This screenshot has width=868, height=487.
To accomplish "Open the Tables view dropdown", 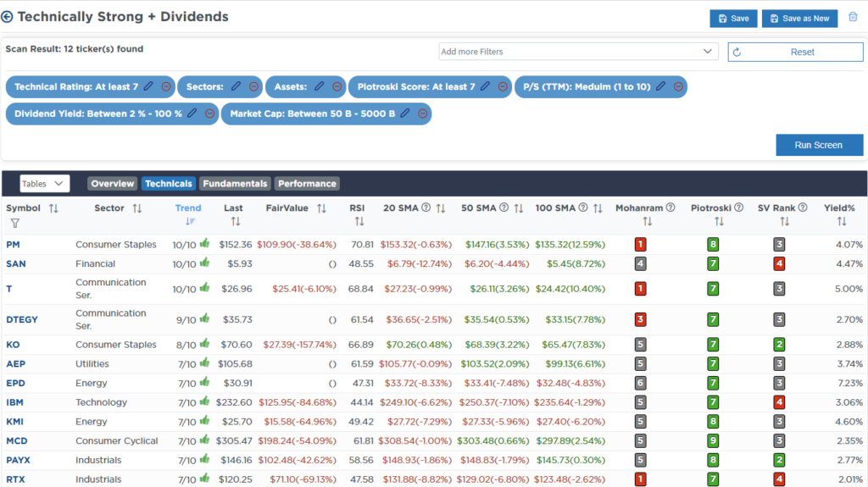I will coord(45,184).
